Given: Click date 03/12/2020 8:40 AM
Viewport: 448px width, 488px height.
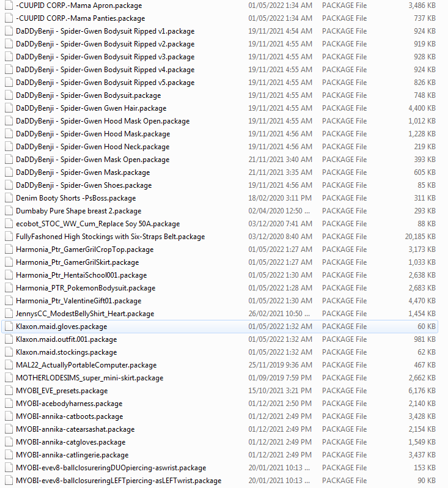Looking at the screenshot, I should click(x=280, y=237).
